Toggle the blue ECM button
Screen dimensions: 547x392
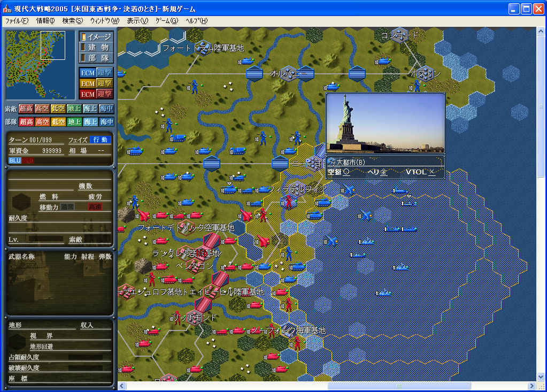[88, 73]
